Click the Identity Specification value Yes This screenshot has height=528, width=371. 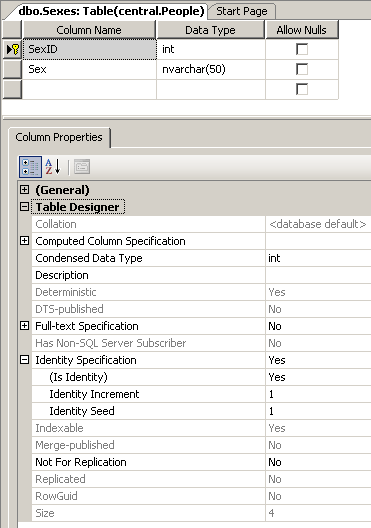[x=318, y=360]
